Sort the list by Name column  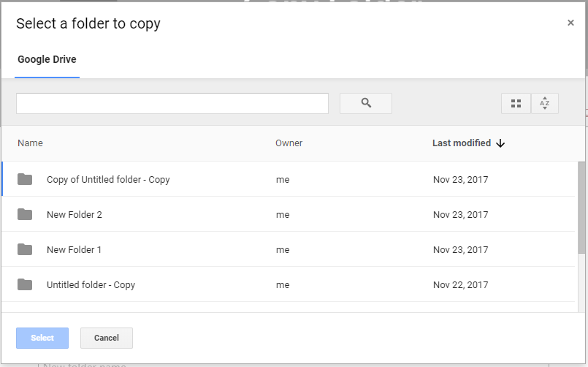tap(30, 143)
